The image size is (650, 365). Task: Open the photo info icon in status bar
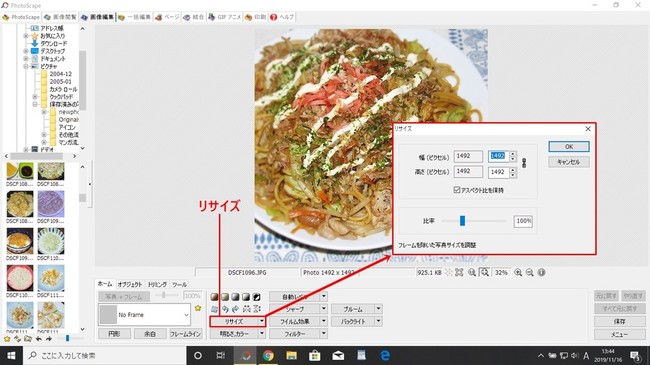point(541,273)
